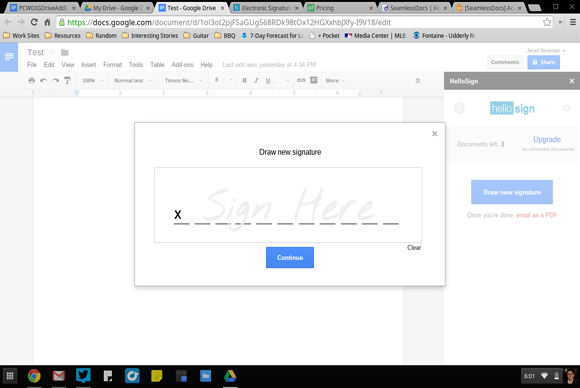
Task: Bookmark page with the star icon
Action: click(547, 23)
